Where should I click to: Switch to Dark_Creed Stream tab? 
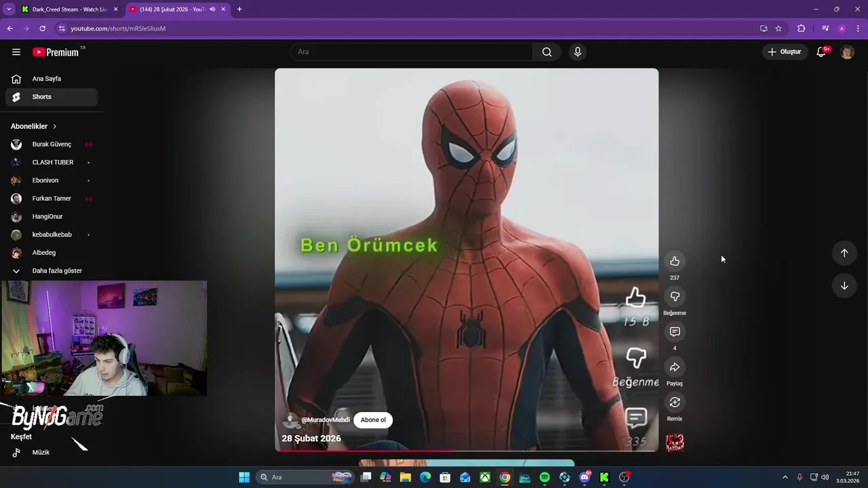[x=71, y=9]
